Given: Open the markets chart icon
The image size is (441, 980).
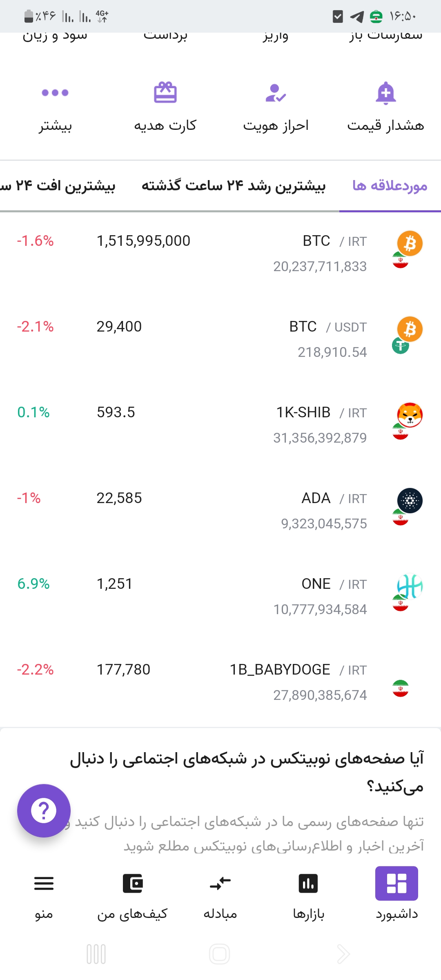Looking at the screenshot, I should [x=308, y=884].
